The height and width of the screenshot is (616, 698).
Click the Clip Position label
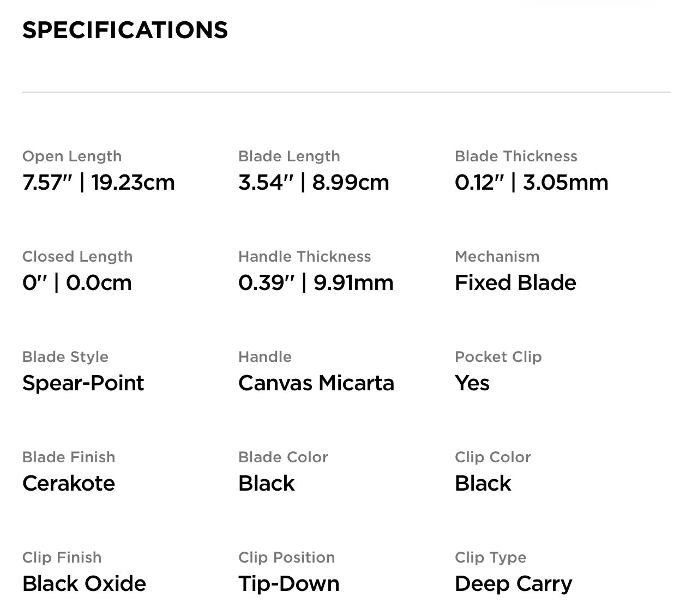click(287, 558)
